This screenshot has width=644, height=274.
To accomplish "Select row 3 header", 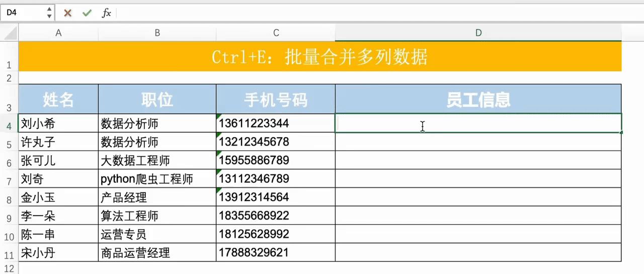I will coord(9,99).
